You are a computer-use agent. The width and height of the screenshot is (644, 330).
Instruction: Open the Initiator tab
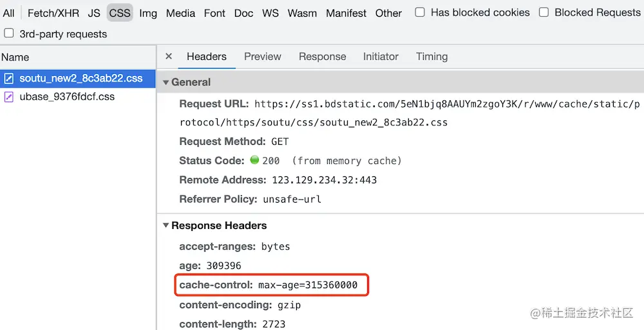point(381,57)
